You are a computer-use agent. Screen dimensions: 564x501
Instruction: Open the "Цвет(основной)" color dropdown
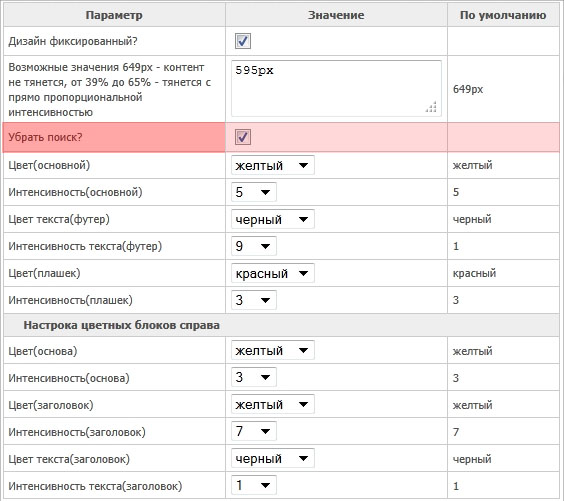click(273, 165)
